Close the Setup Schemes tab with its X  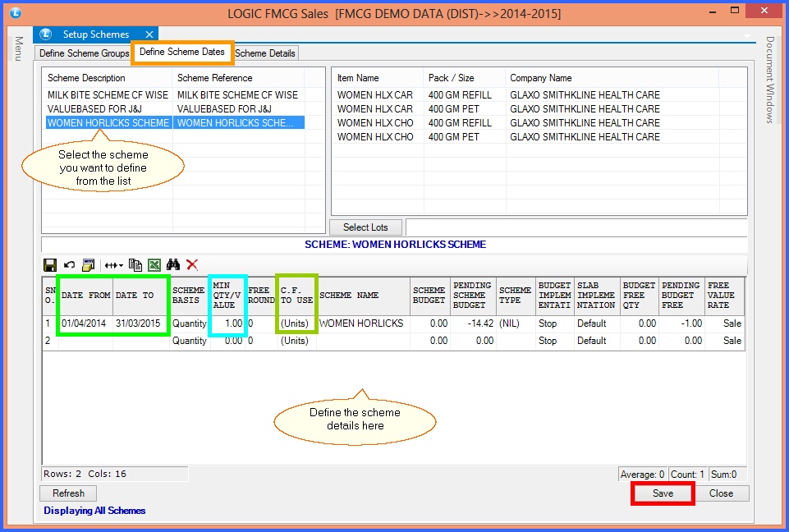click(149, 34)
